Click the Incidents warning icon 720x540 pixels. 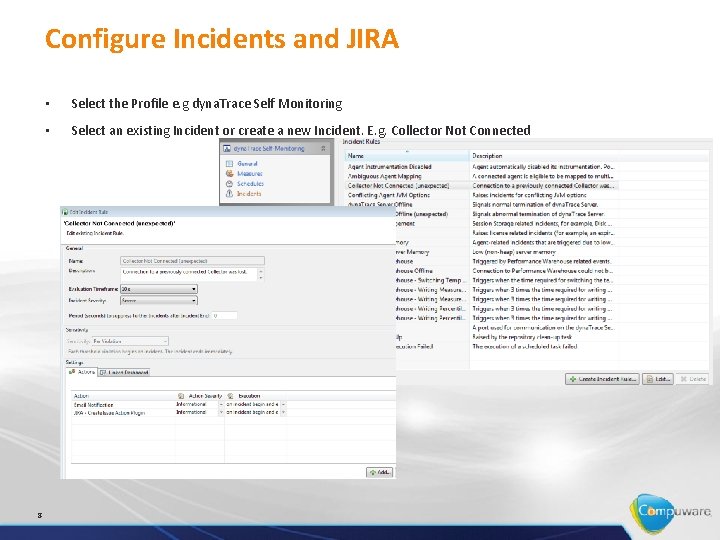[230, 194]
